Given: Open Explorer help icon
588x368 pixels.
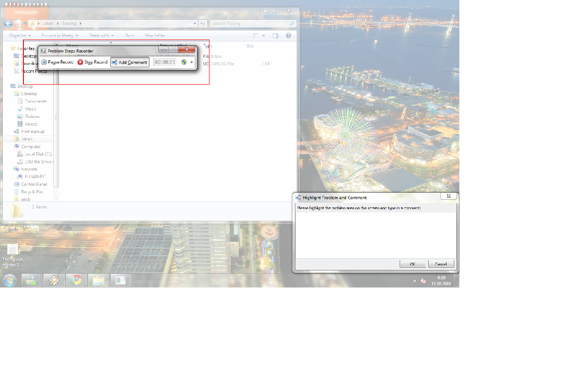Looking at the screenshot, I should pos(288,35).
